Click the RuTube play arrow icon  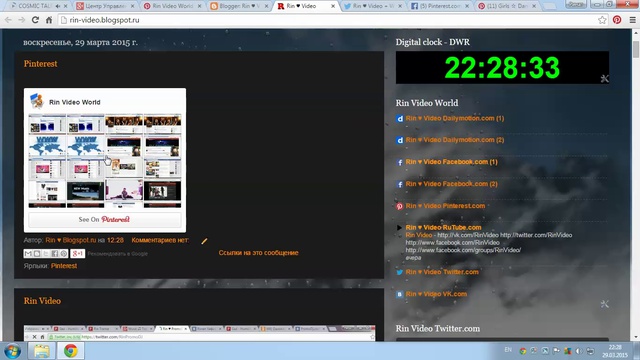coord(400,228)
